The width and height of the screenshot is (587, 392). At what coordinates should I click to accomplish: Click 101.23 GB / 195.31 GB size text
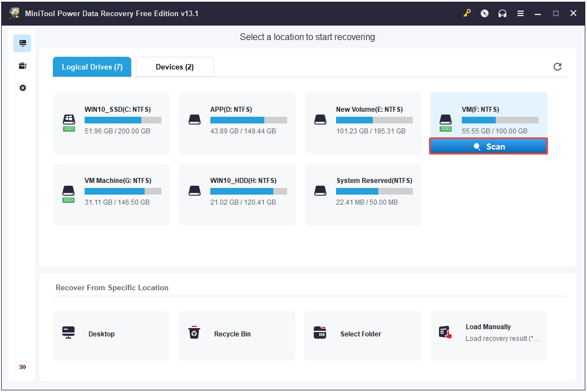[x=371, y=131]
